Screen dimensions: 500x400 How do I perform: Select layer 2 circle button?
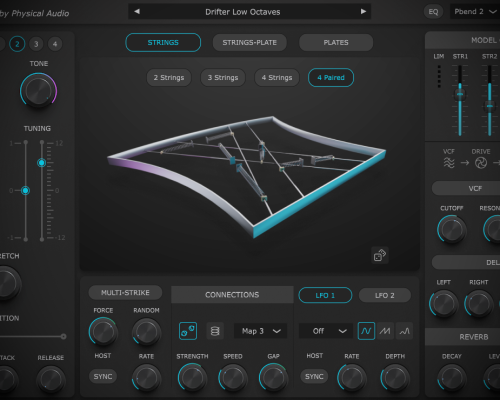point(17,44)
